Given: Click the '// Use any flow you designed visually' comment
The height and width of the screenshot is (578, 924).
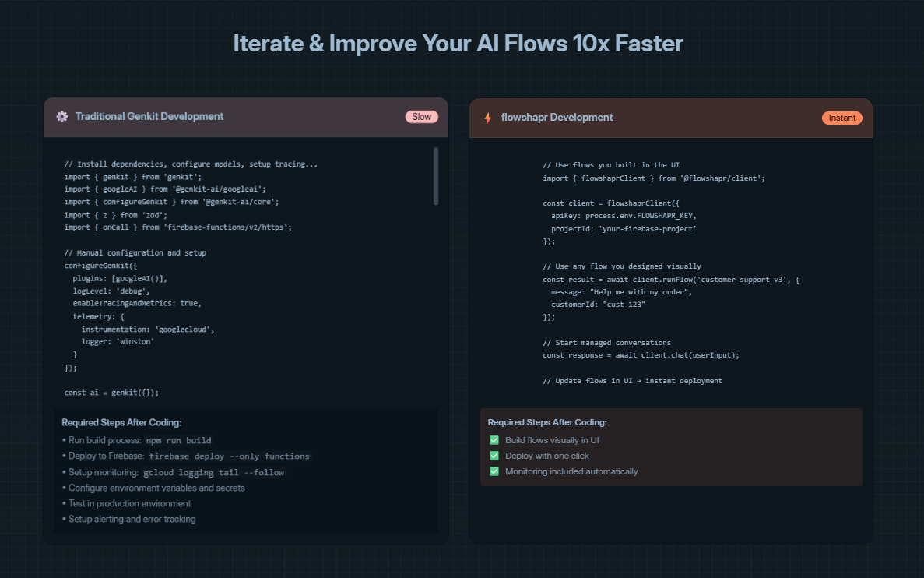Looking at the screenshot, I should coord(622,266).
